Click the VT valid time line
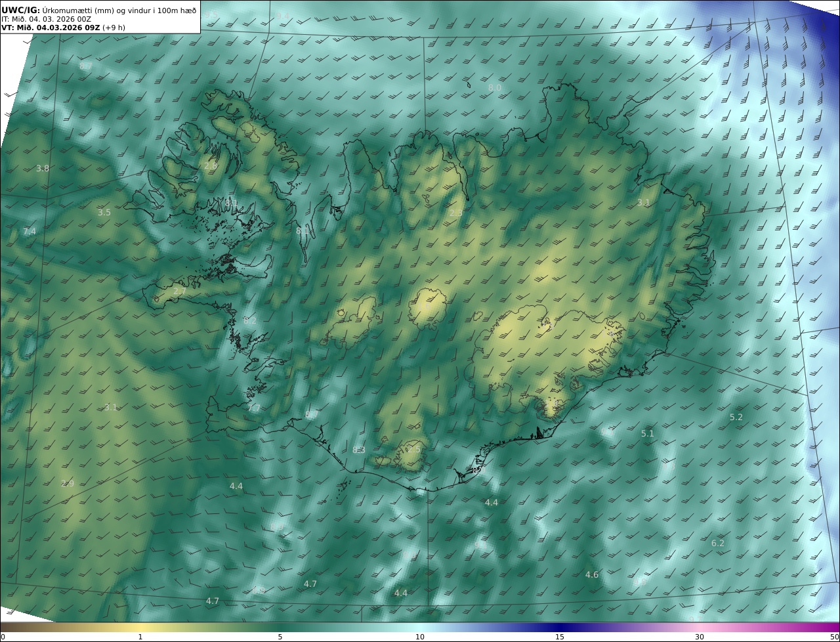Image resolution: width=840 pixels, height=642 pixels. [63, 28]
